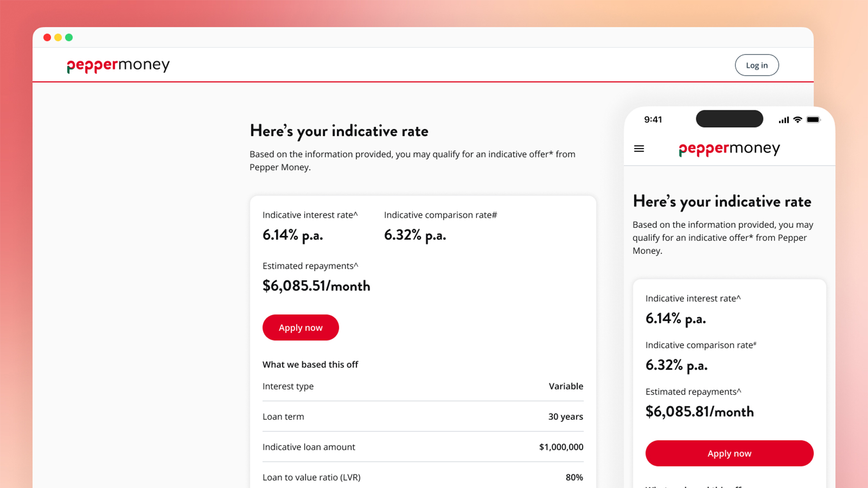Click the yellow traffic light dot in the browser window
Image resolution: width=868 pixels, height=488 pixels.
58,38
